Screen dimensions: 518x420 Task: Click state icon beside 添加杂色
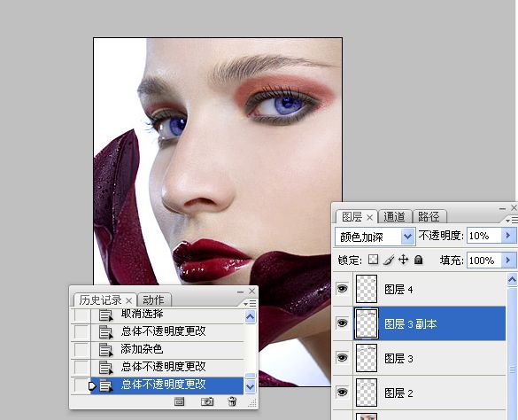[105, 349]
